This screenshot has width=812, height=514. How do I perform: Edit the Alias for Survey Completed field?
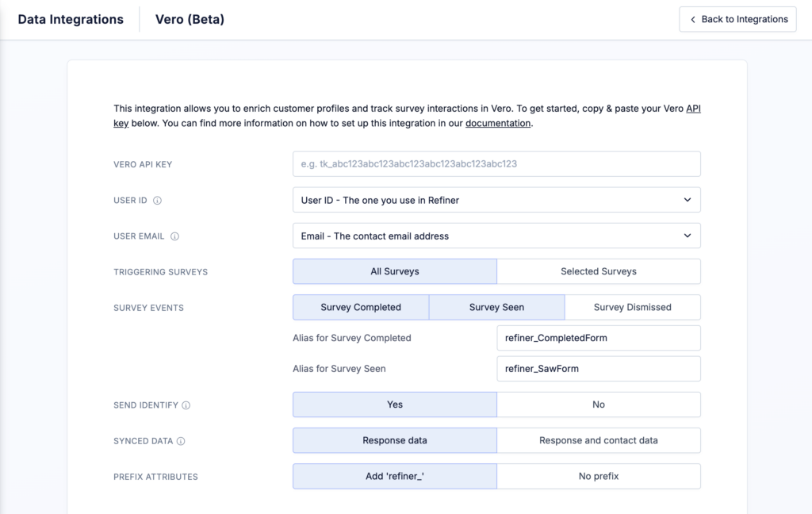[x=598, y=338]
